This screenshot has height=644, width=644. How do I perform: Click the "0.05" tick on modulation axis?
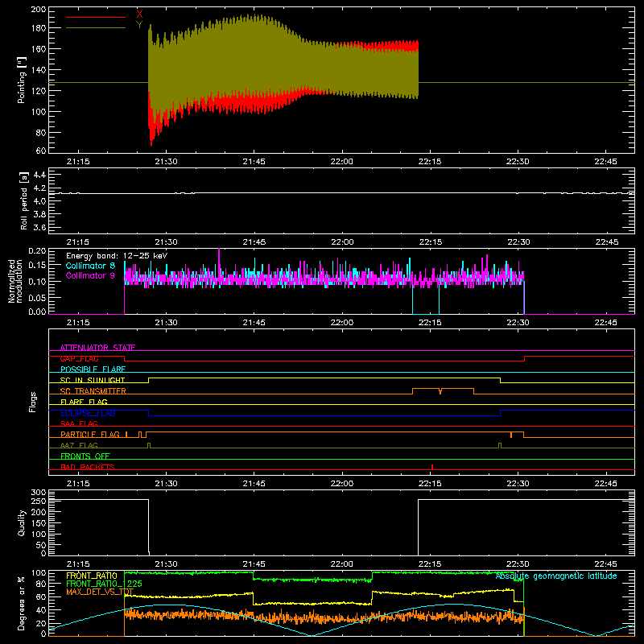pos(37,297)
